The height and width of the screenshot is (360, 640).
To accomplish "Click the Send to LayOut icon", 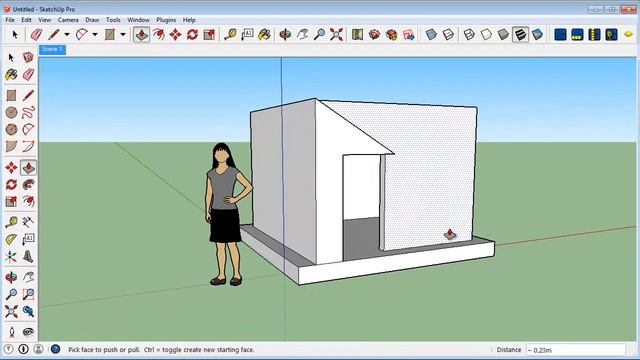I will tap(409, 35).
